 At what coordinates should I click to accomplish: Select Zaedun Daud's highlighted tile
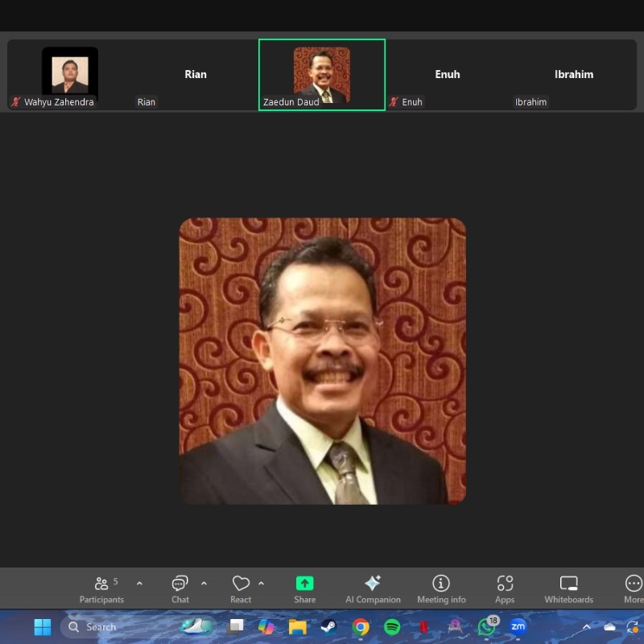coord(322,74)
